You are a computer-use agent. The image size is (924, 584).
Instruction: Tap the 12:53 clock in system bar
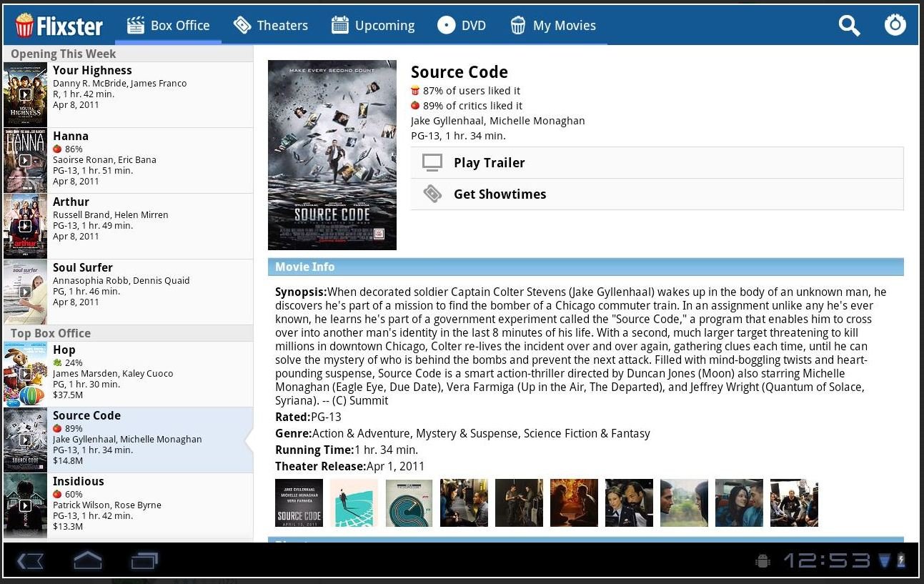pos(827,560)
